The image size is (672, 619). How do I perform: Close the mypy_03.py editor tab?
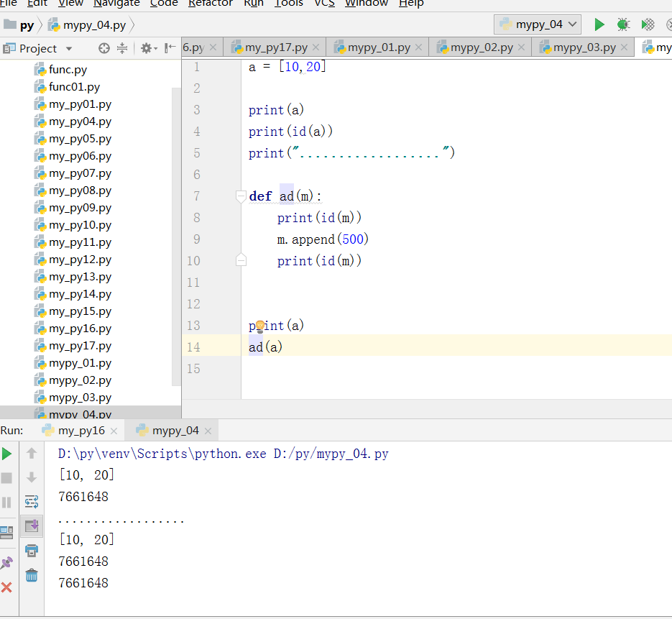pos(624,47)
